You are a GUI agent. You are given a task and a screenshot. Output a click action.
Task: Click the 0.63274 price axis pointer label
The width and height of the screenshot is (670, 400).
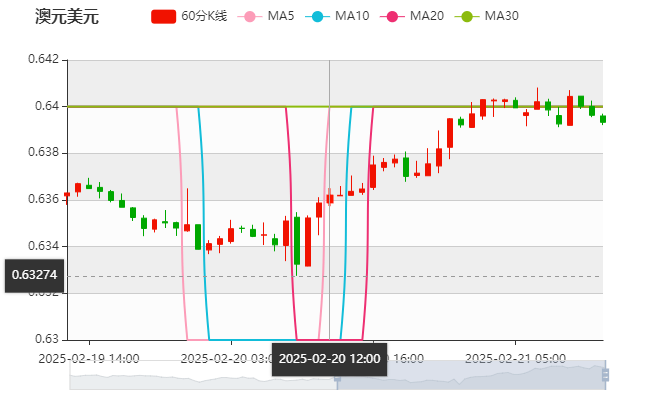[x=34, y=276]
